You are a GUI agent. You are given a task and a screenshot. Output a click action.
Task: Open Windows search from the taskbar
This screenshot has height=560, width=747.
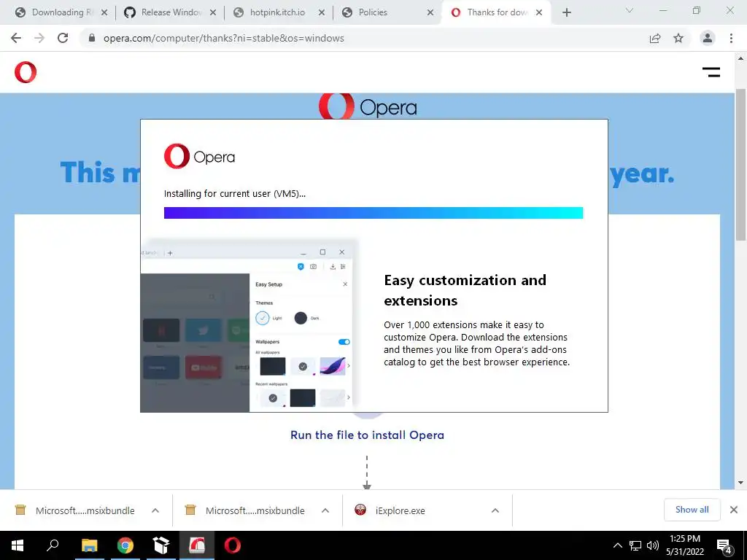[x=53, y=545]
